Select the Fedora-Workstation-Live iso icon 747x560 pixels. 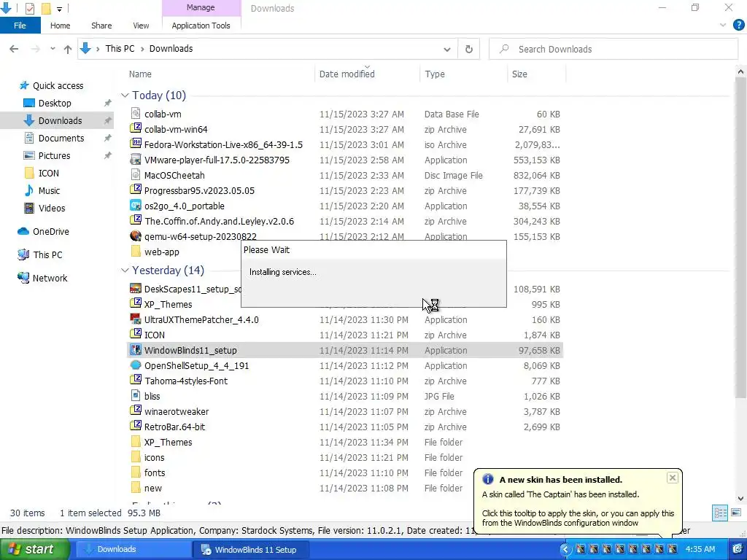coord(136,144)
